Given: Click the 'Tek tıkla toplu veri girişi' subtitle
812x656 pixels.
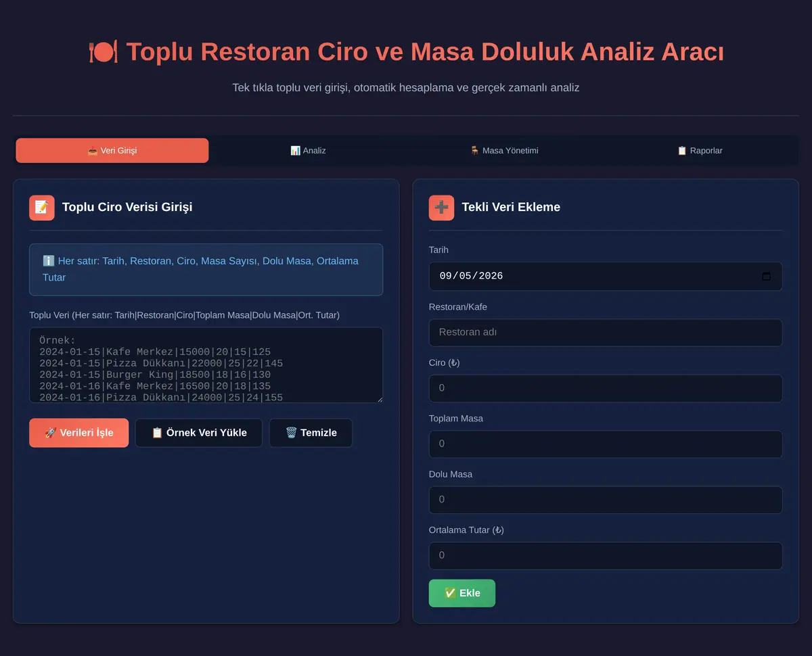Looking at the screenshot, I should (x=406, y=87).
